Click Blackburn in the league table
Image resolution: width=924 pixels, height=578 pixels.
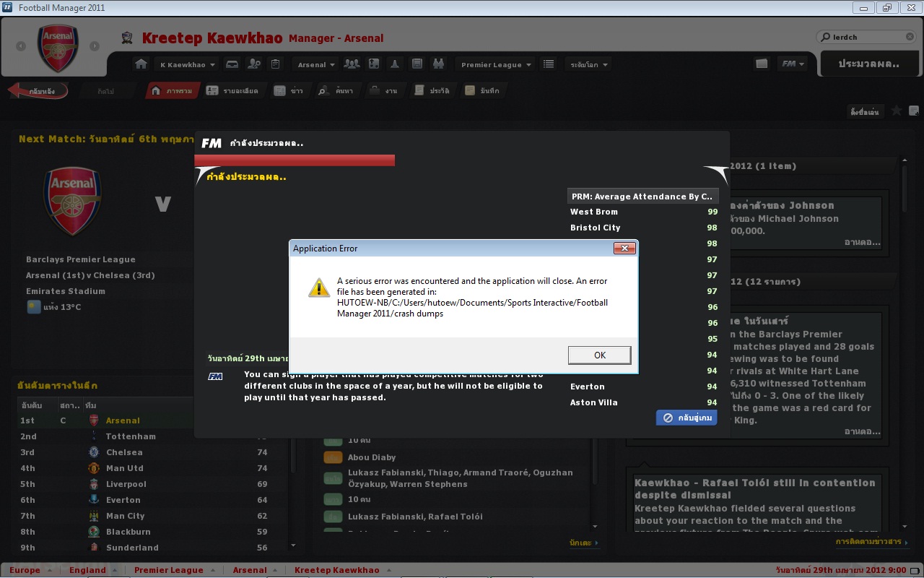[x=128, y=532]
